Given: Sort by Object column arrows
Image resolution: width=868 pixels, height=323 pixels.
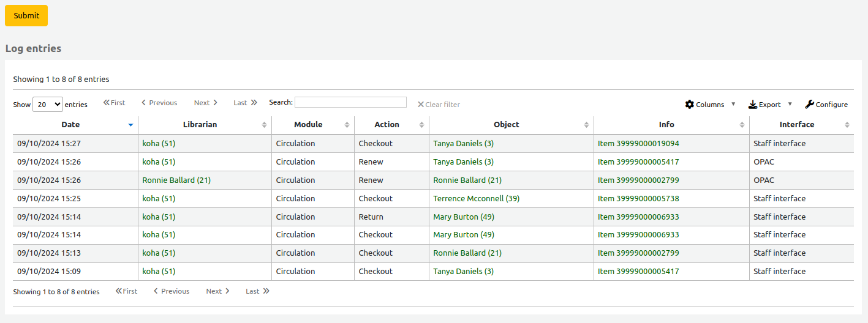Looking at the screenshot, I should pyautogui.click(x=586, y=125).
